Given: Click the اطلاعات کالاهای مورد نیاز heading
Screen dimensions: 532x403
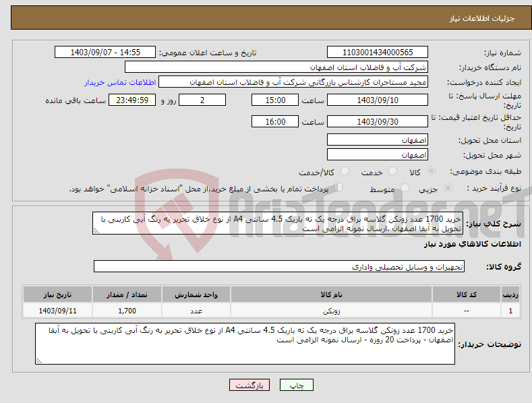Looking at the screenshot, I should click(x=472, y=244).
